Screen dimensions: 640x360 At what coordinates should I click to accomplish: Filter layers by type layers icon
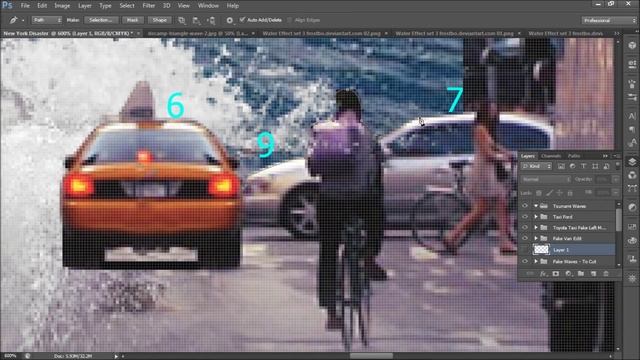point(583,166)
